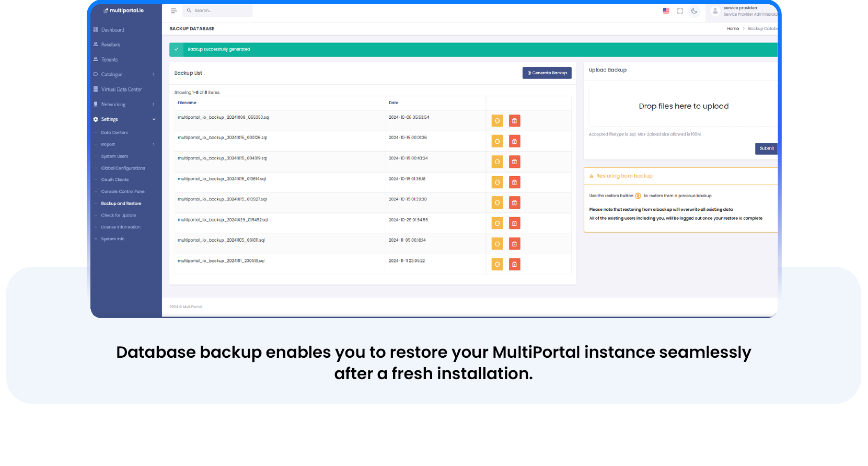Screen dimensions: 868x466
Task: Restore the backup dated 2024-10-15 01:36:18
Action: (x=497, y=183)
